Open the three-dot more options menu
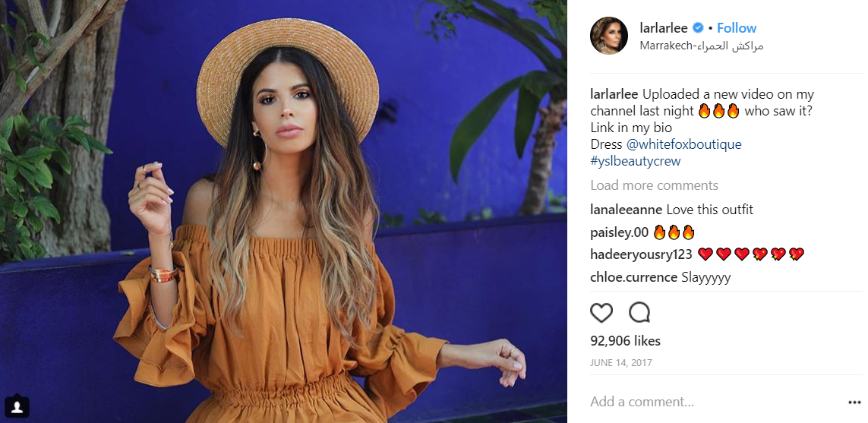868x423 pixels. (x=854, y=402)
